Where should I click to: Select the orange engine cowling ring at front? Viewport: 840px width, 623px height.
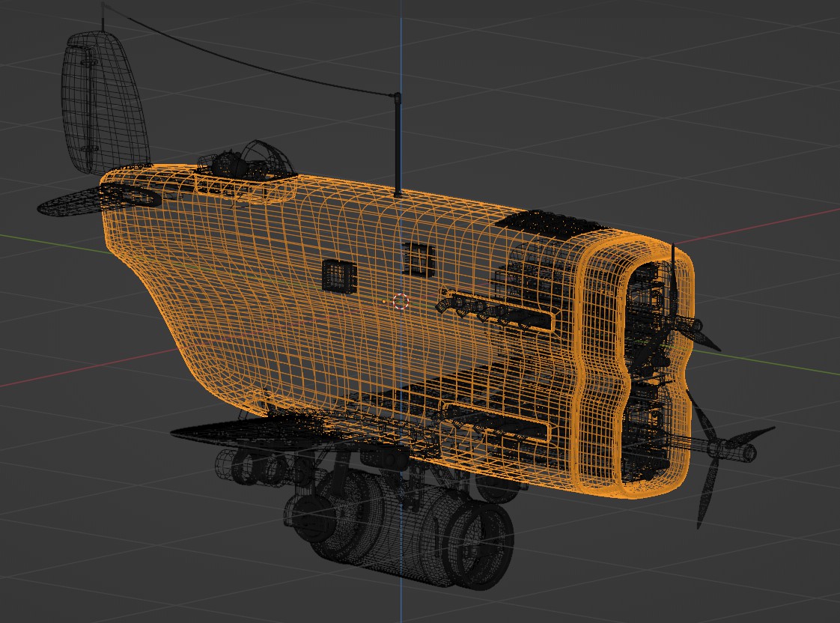tap(632, 367)
